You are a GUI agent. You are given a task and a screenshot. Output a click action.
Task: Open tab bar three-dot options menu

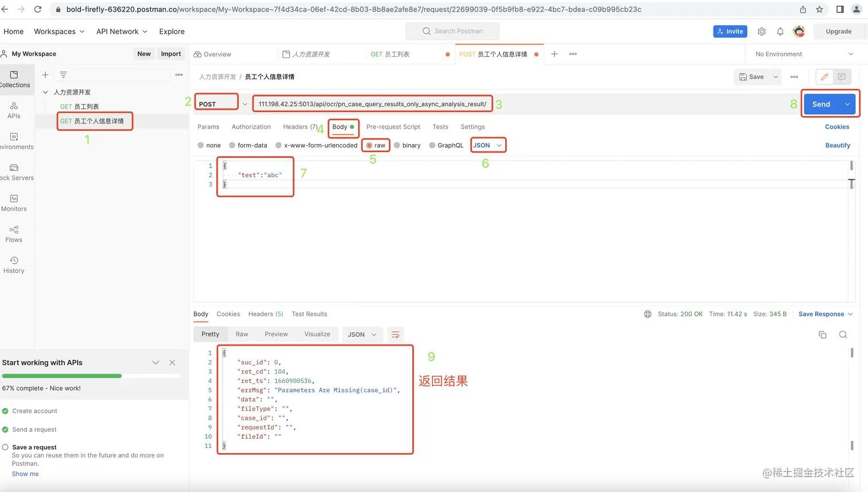pyautogui.click(x=573, y=54)
